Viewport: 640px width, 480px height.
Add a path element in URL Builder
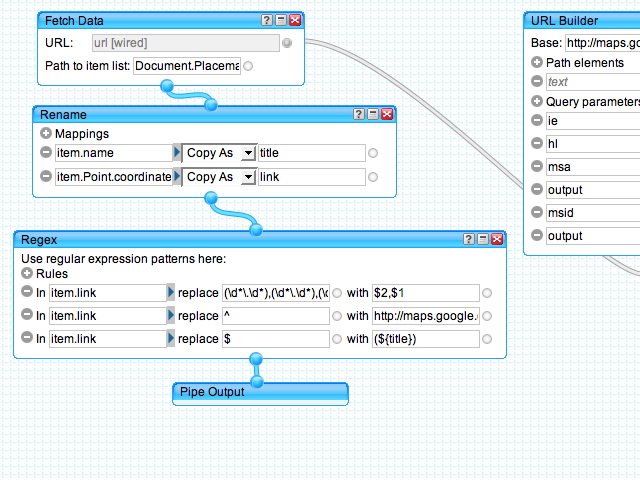537,62
